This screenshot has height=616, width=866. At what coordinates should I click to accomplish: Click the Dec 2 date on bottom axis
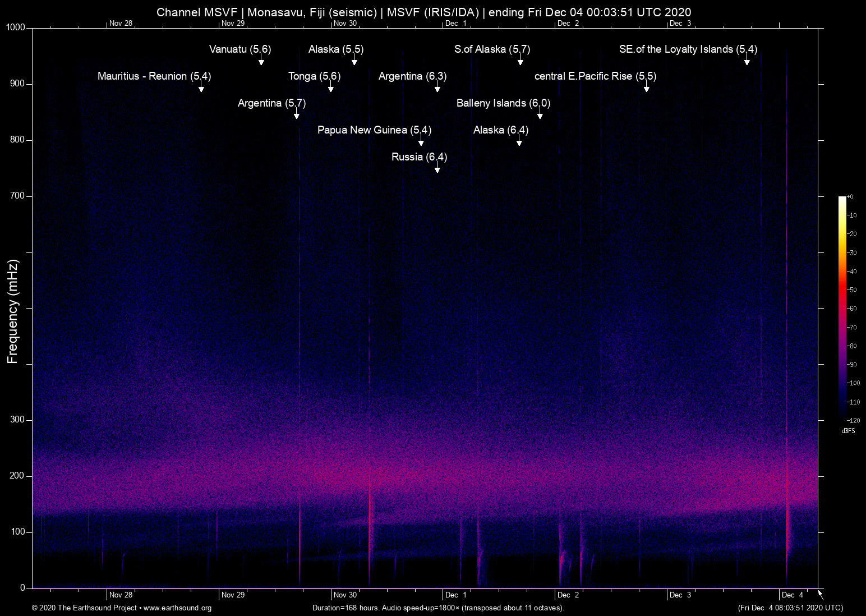[x=569, y=595]
